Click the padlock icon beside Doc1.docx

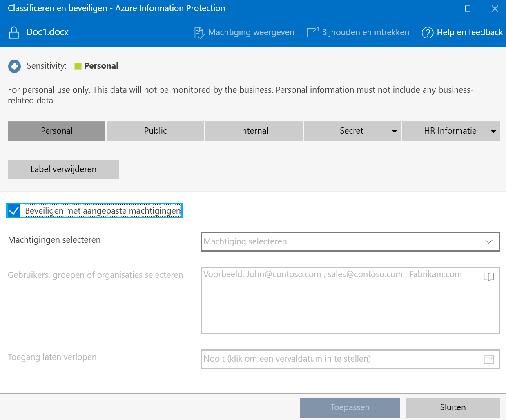(13, 32)
